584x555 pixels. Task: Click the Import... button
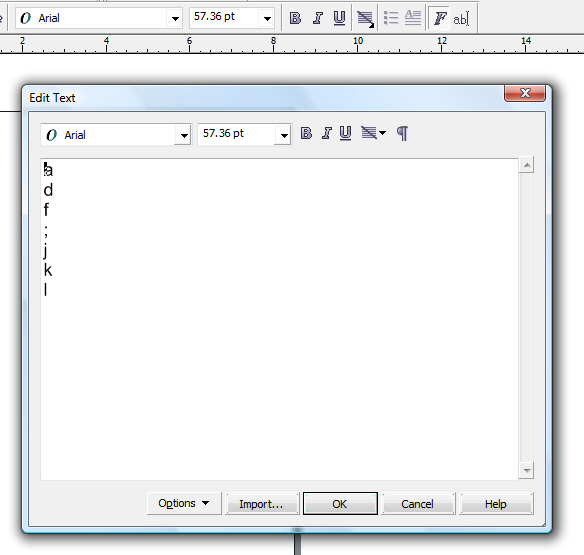coord(262,504)
